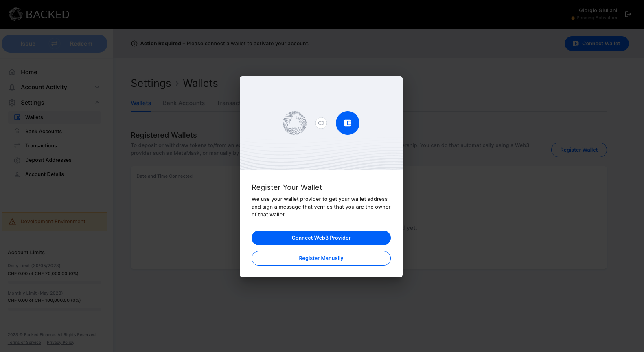Open the Privacy Policy link
The image size is (644, 352).
[x=61, y=343]
